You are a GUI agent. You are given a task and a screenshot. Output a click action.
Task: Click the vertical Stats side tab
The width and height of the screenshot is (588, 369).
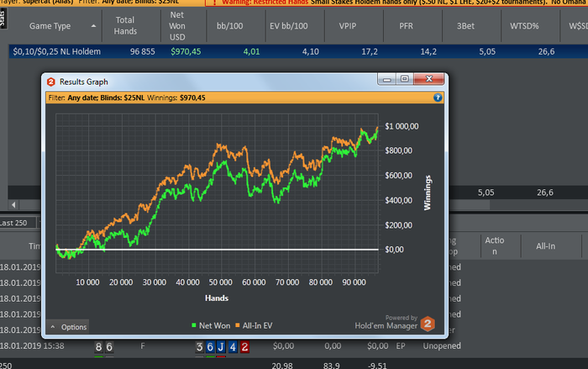tap(3, 18)
